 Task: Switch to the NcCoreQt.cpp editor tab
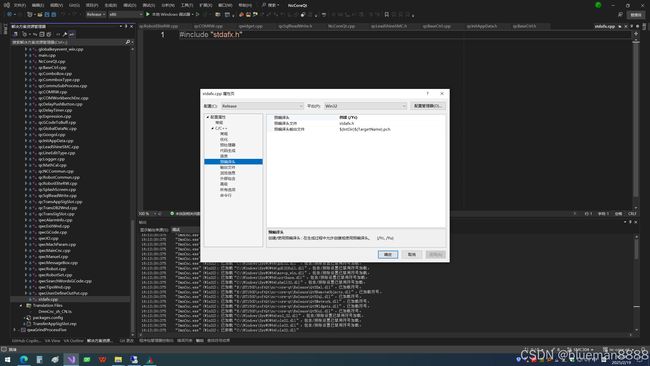point(342,26)
